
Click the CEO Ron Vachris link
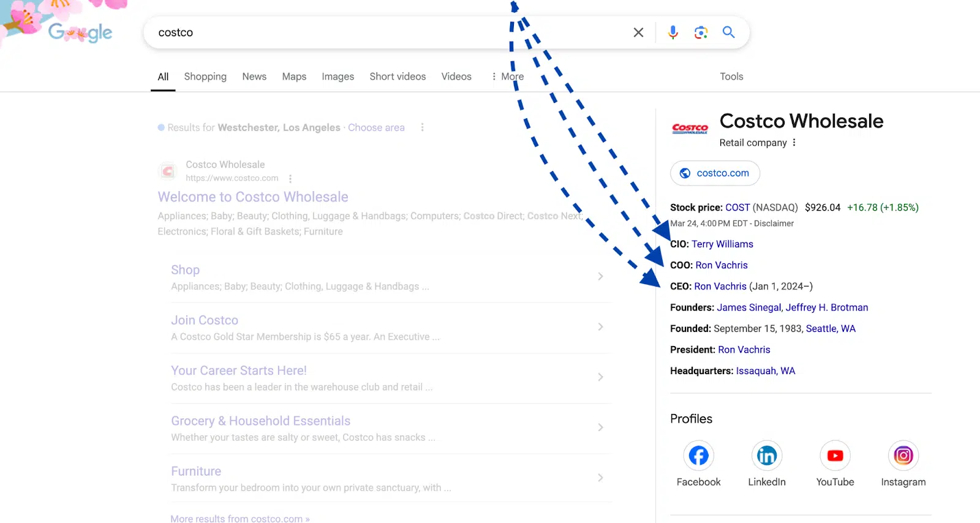tap(720, 286)
